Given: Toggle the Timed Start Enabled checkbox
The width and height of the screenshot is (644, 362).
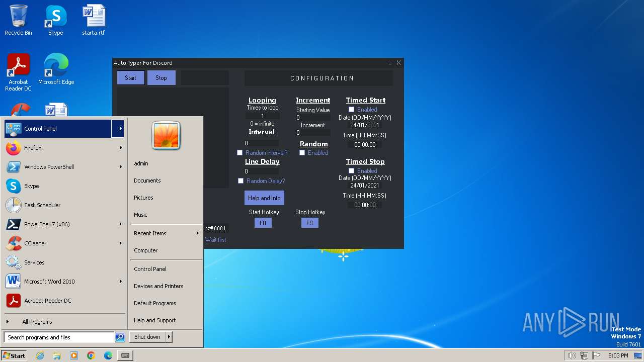Looking at the screenshot, I should (x=352, y=110).
